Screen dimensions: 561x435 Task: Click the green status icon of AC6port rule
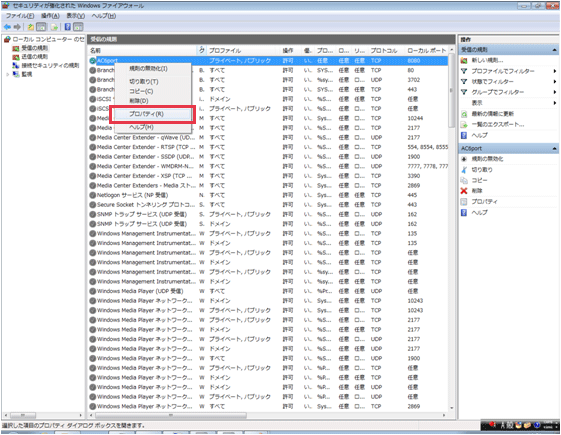[x=92, y=61]
